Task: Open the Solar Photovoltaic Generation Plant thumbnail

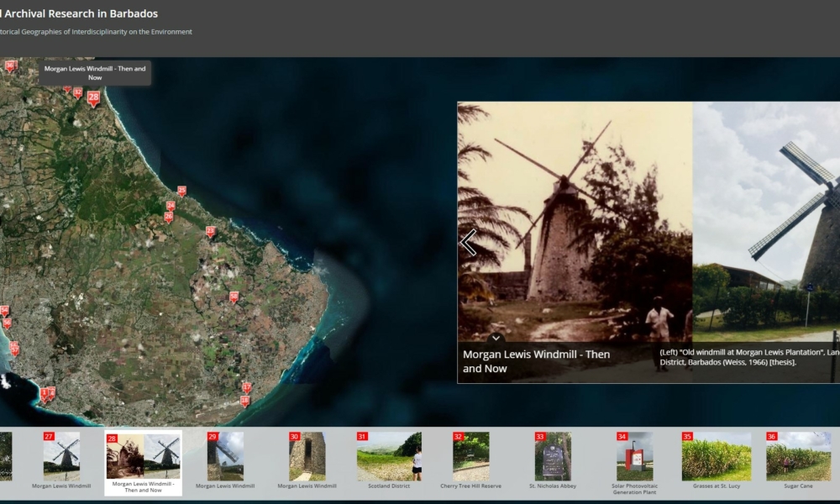Action: 634,456
